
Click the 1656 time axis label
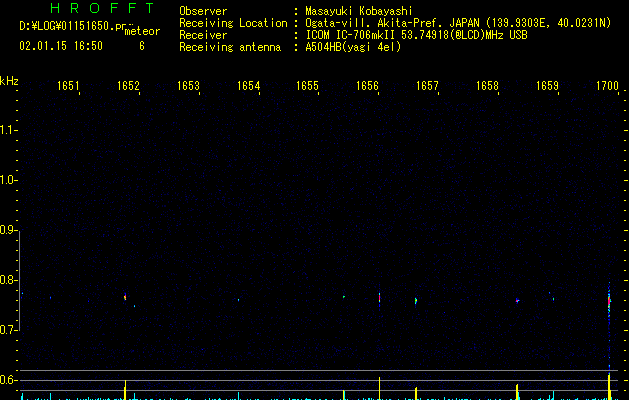point(367,85)
